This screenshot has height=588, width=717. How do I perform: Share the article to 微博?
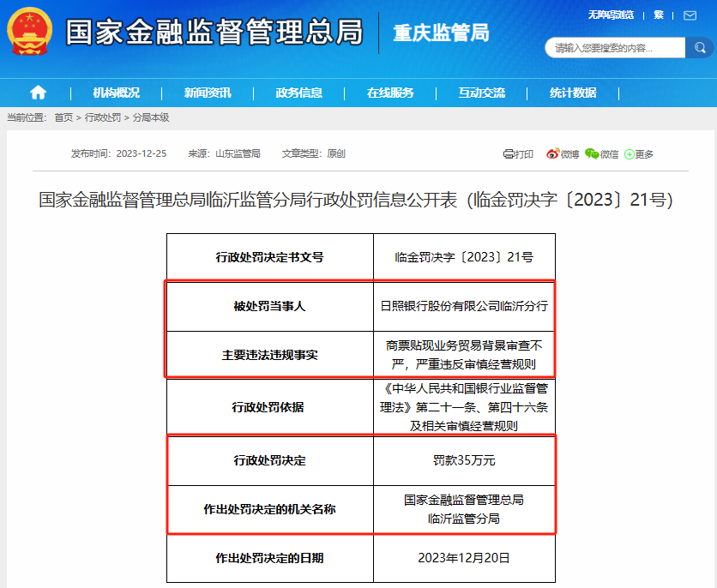563,154
